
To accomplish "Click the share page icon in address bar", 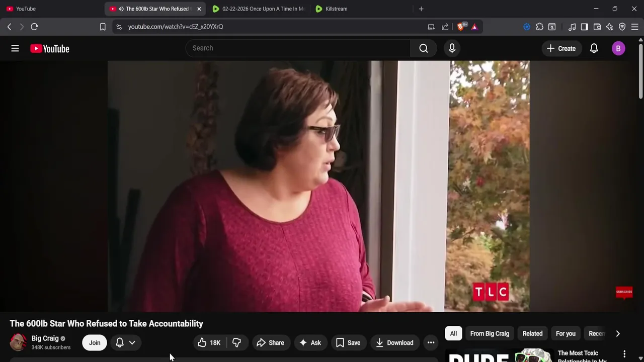I will 445,27.
